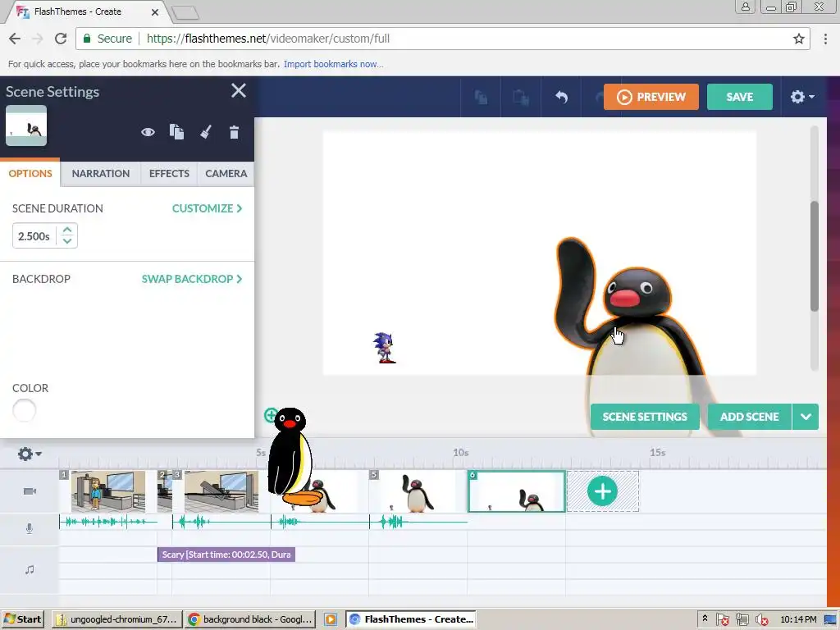The width and height of the screenshot is (840, 630).
Task: Select the Scary music clip in timeline
Action: (226, 555)
